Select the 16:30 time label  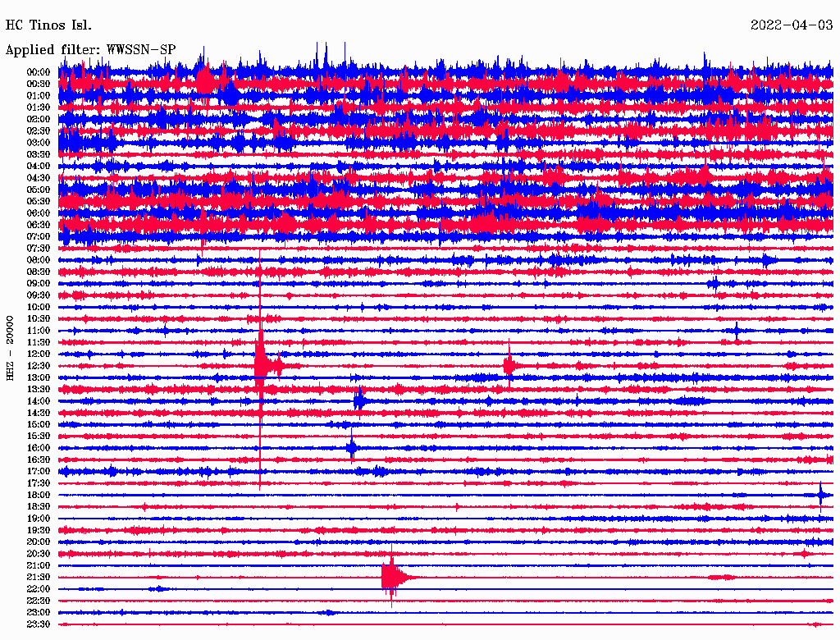pyautogui.click(x=39, y=460)
